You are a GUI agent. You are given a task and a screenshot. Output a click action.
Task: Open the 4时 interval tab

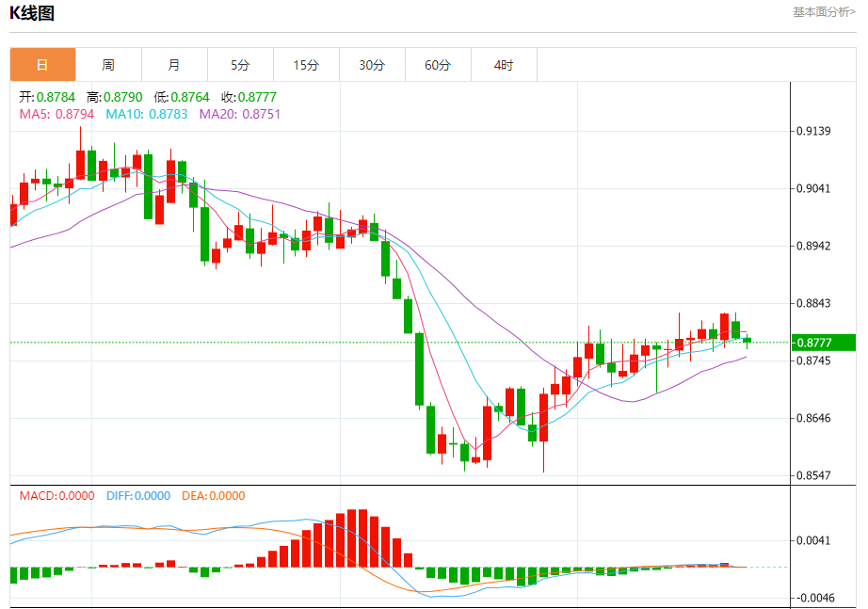click(504, 65)
